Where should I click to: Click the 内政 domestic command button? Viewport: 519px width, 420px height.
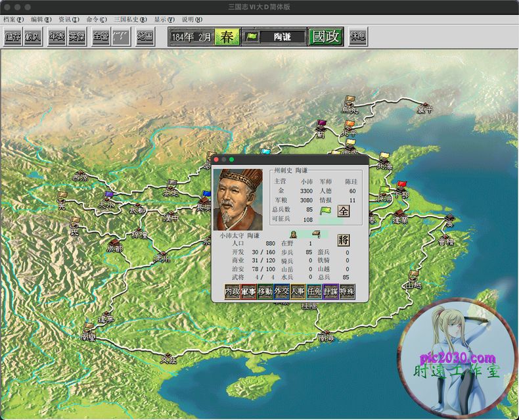pyautogui.click(x=233, y=291)
